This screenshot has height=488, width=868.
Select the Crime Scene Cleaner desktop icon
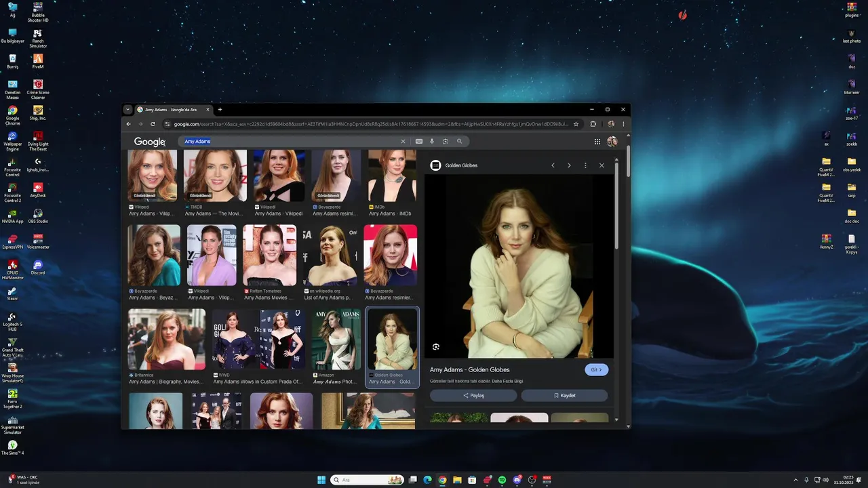(x=38, y=88)
